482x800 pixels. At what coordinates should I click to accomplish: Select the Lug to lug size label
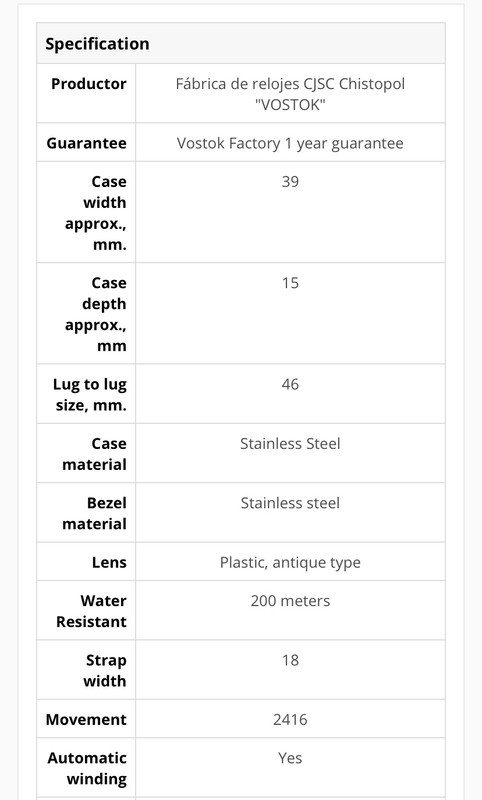(90, 394)
